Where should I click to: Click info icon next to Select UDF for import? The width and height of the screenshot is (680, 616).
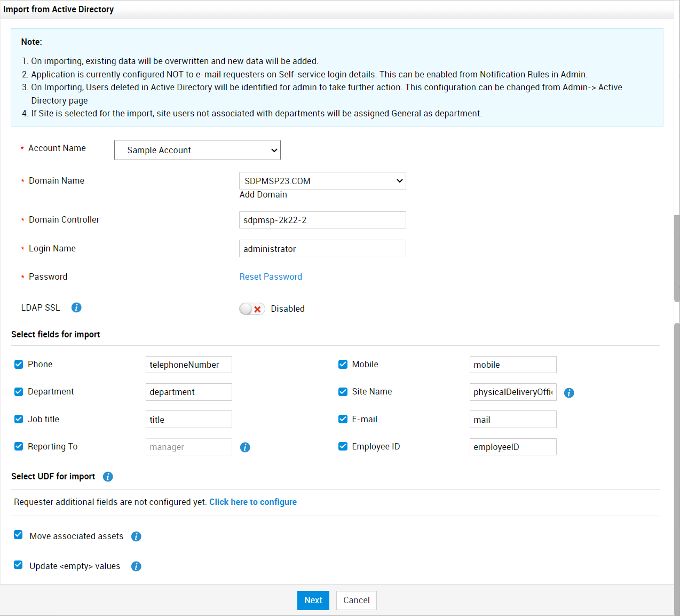tap(108, 477)
